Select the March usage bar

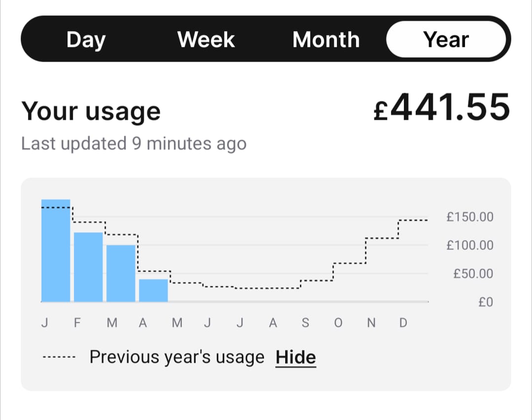pyautogui.click(x=121, y=274)
